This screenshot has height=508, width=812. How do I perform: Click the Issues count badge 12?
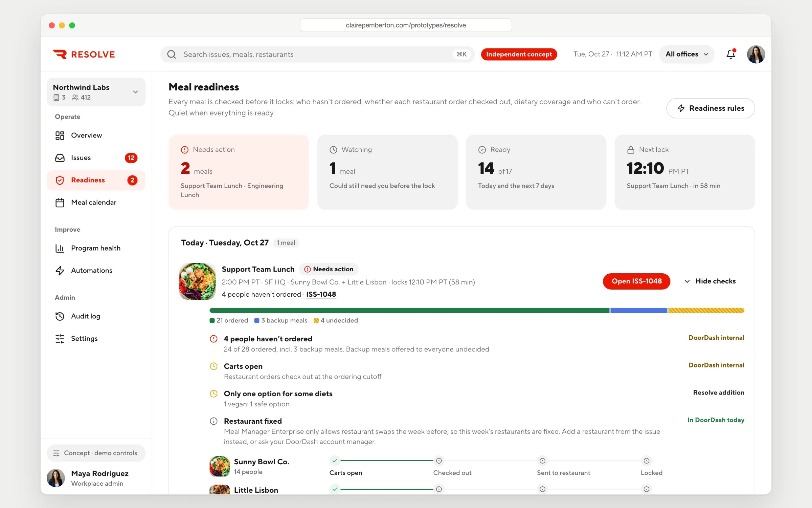pos(131,158)
